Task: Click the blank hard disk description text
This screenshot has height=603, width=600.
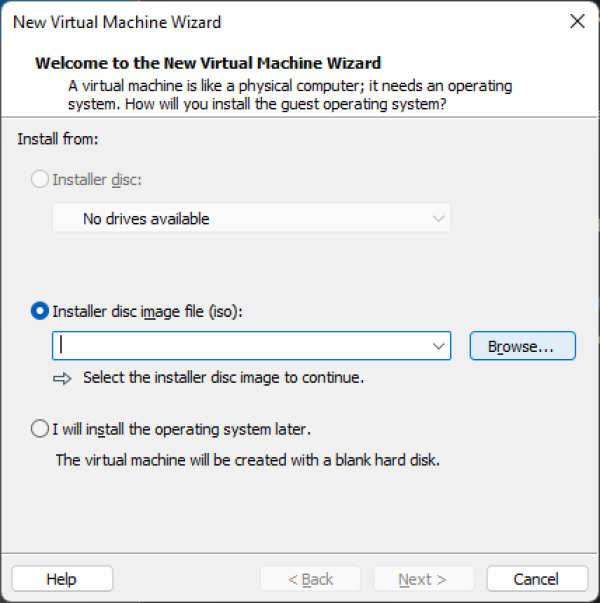Action: click(x=247, y=460)
